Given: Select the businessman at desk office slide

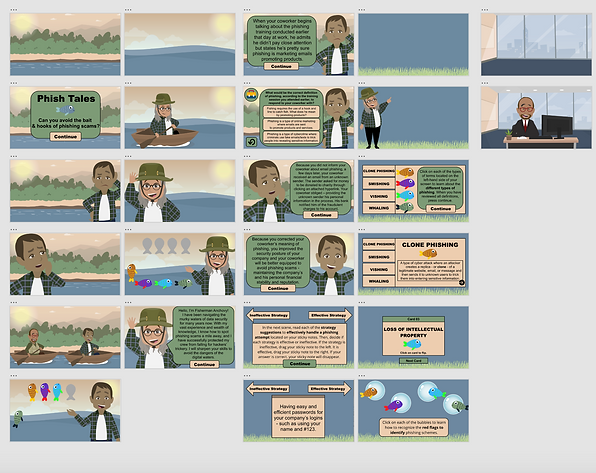Looking at the screenshot, I should pyautogui.click(x=536, y=117).
